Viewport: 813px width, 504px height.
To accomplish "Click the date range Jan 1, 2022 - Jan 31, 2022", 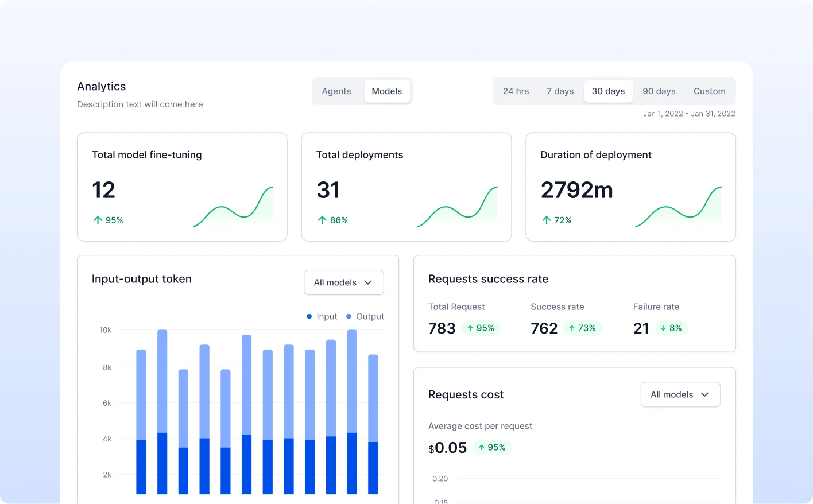I will pyautogui.click(x=689, y=114).
